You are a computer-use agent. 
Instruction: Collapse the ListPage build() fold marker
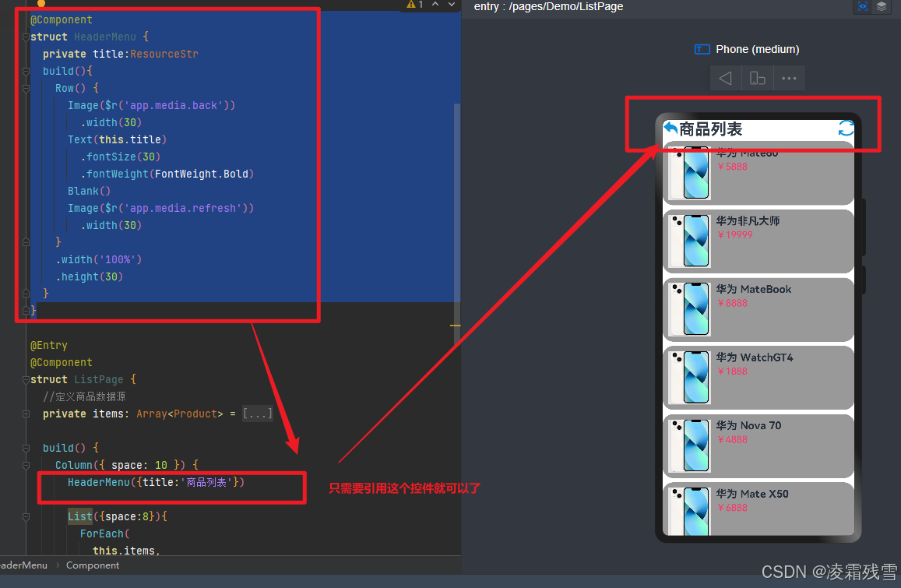26,449
